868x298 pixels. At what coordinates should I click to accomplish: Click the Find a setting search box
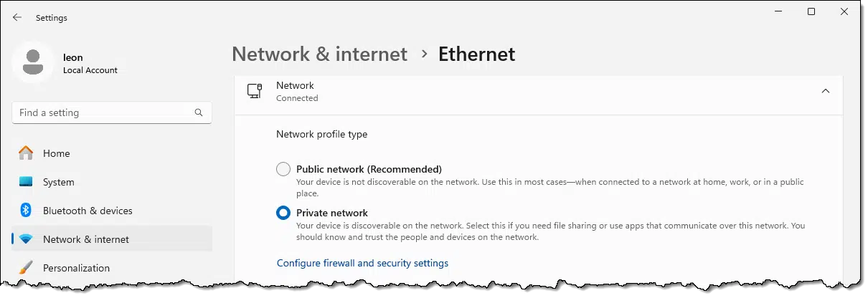point(112,112)
